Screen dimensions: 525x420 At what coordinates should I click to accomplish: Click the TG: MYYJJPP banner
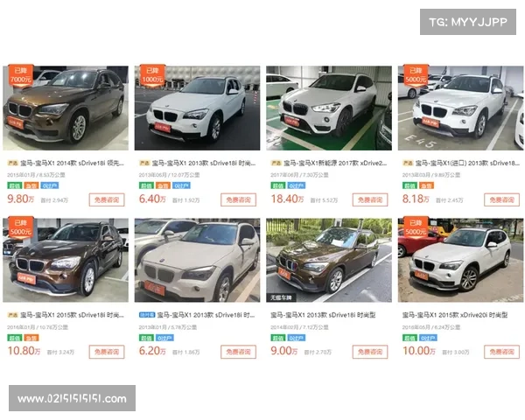468,22
